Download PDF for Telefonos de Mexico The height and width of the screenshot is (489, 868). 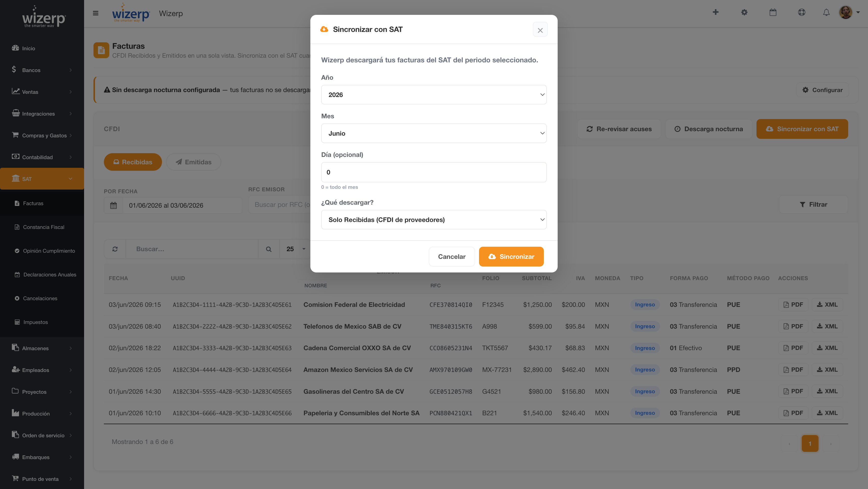point(793,326)
